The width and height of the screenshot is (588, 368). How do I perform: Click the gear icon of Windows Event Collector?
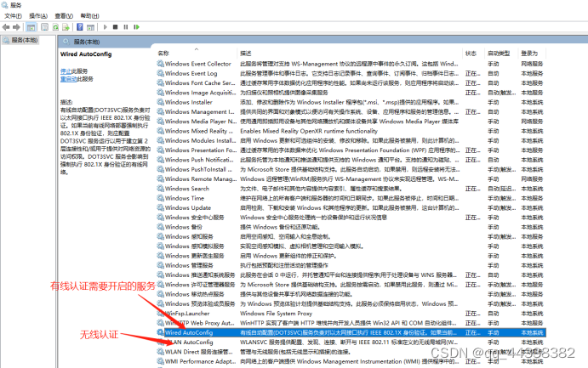161,64
